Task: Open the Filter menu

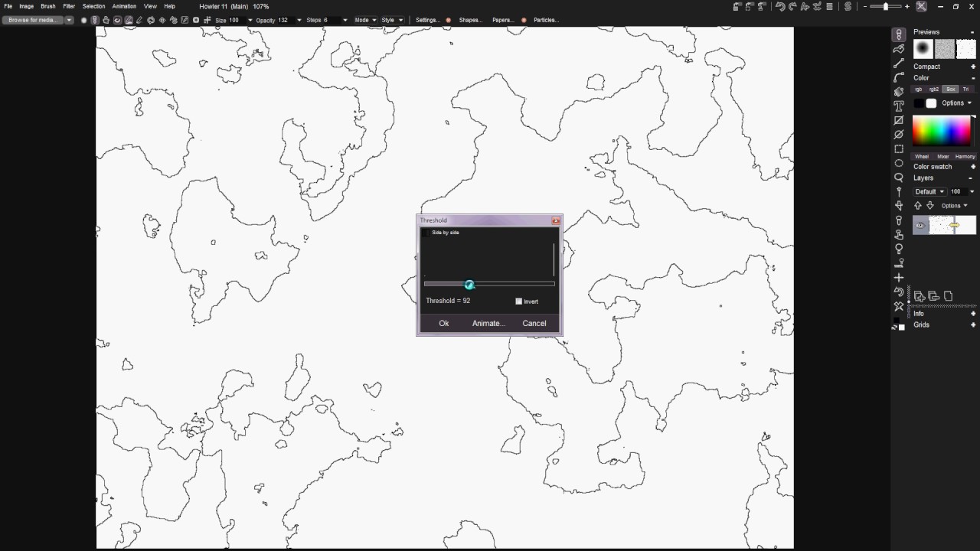Action: point(69,6)
